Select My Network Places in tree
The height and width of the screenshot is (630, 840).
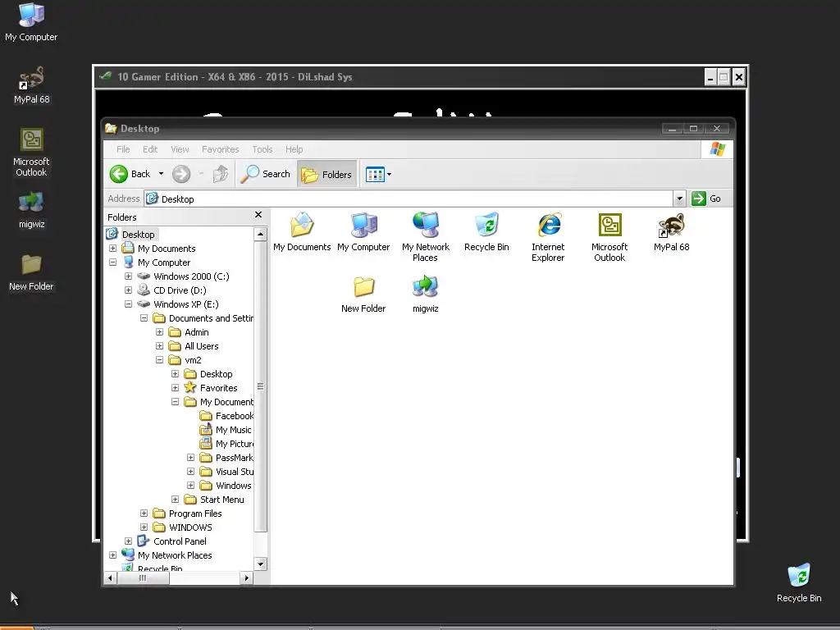(175, 555)
